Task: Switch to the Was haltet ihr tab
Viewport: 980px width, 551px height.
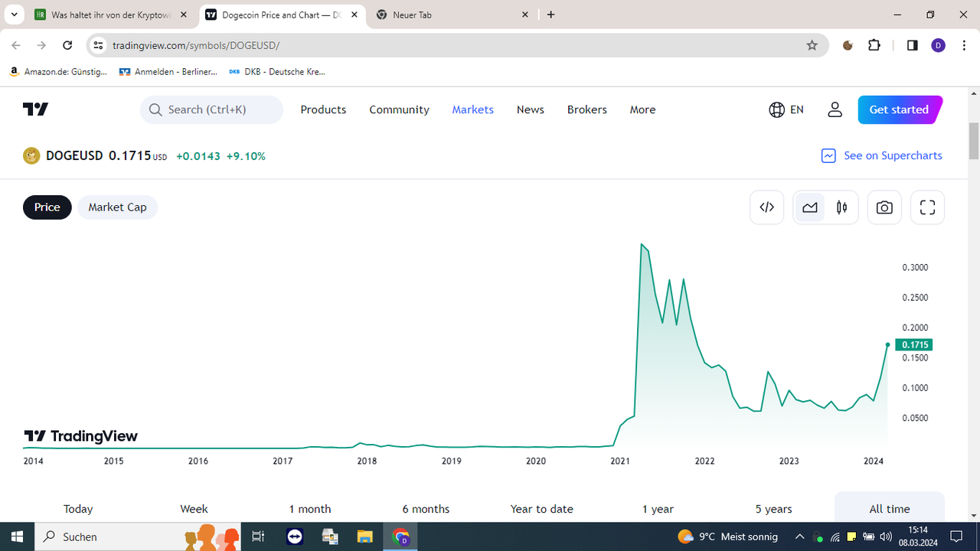Action: coord(111,15)
